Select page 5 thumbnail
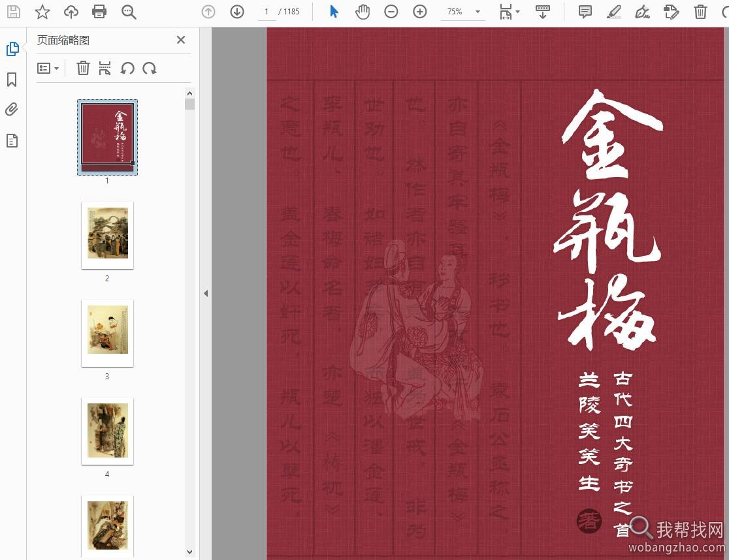The width and height of the screenshot is (729, 560). (107, 527)
